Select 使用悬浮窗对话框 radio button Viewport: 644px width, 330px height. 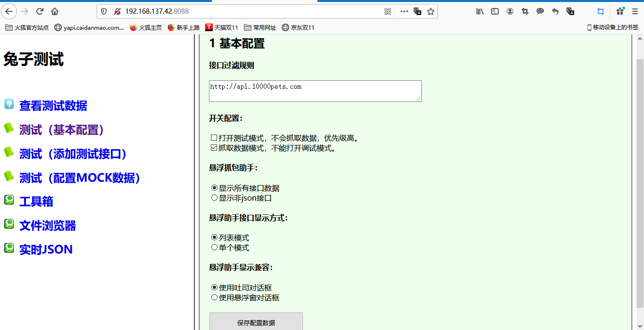pyautogui.click(x=214, y=297)
